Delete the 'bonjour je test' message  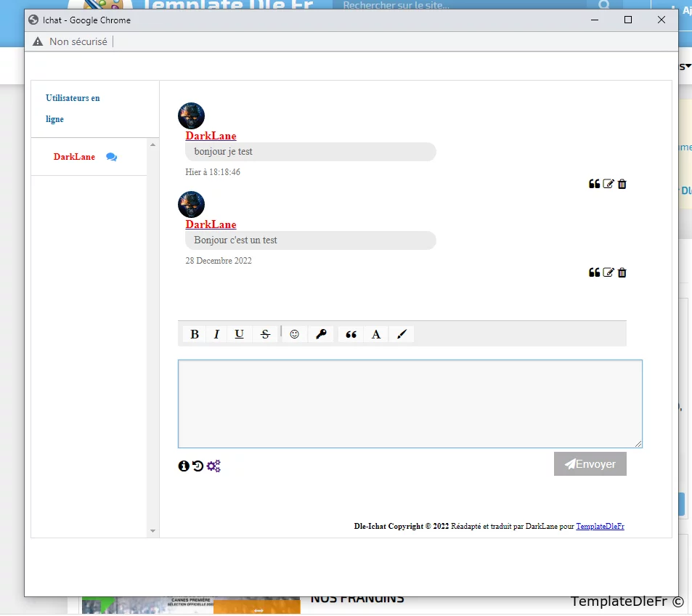pyautogui.click(x=622, y=184)
